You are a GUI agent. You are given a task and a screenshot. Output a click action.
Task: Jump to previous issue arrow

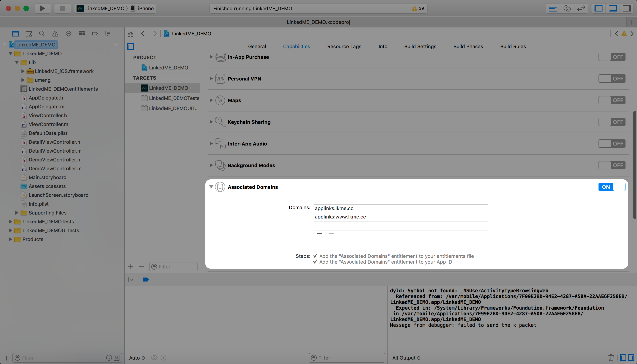pyautogui.click(x=616, y=33)
